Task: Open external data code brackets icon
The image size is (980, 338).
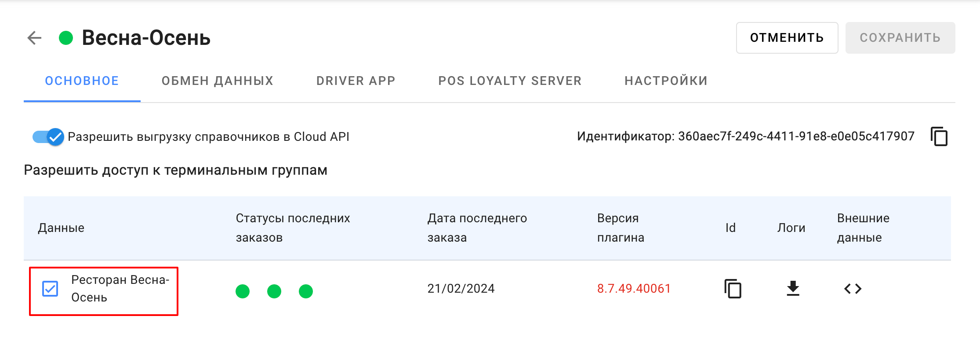Action: 853,289
